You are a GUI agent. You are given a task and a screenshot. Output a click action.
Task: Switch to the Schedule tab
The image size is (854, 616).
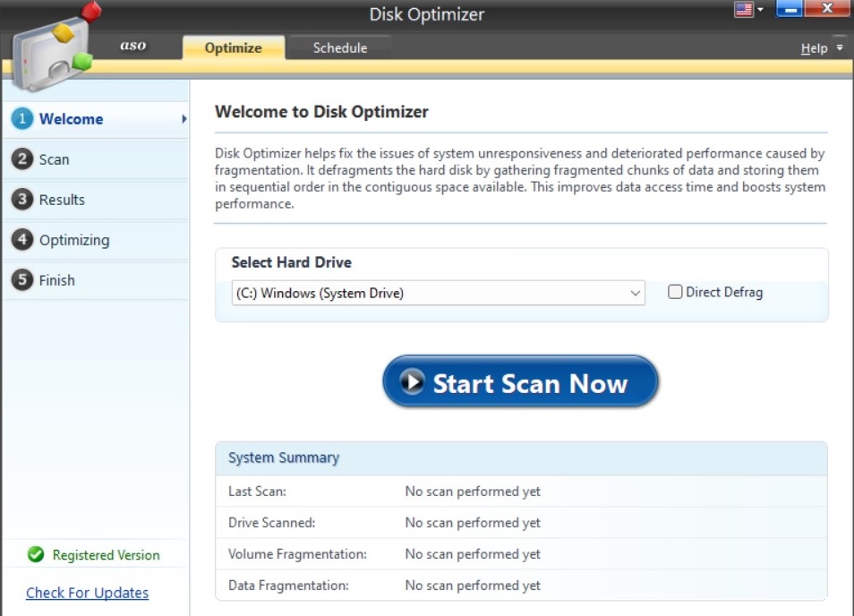[338, 47]
